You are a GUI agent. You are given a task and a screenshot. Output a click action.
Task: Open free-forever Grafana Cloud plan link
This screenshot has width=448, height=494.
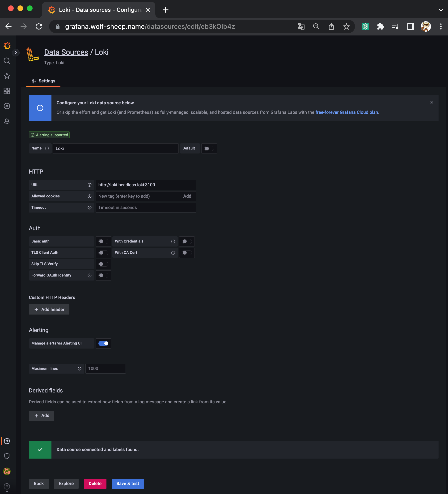(347, 112)
